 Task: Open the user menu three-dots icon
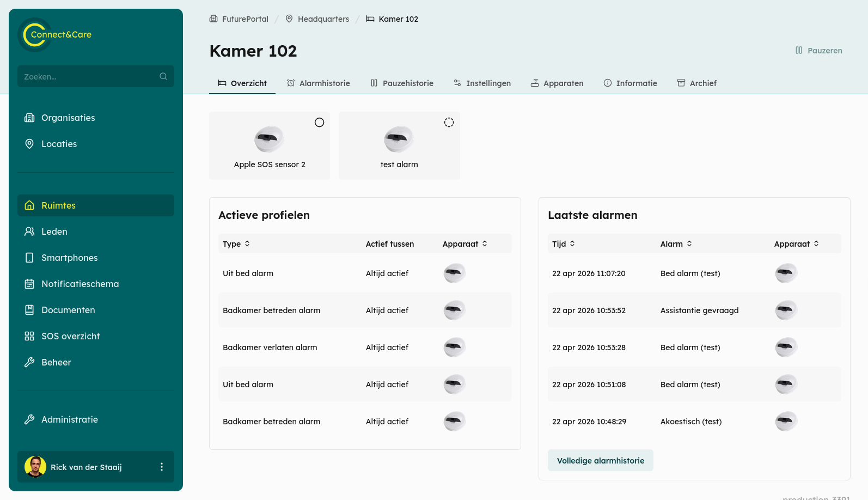pyautogui.click(x=162, y=467)
